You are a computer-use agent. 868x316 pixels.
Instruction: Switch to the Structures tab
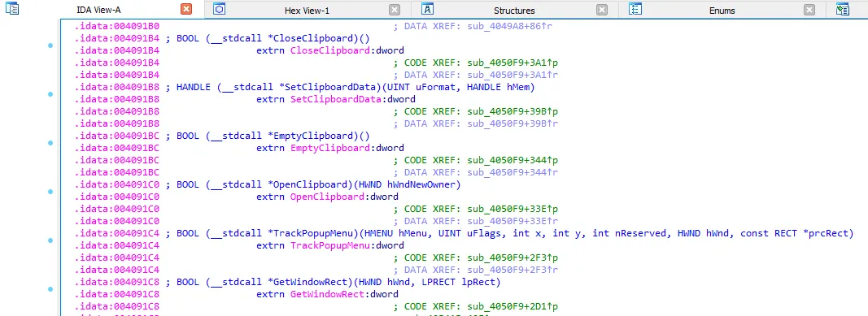[514, 11]
